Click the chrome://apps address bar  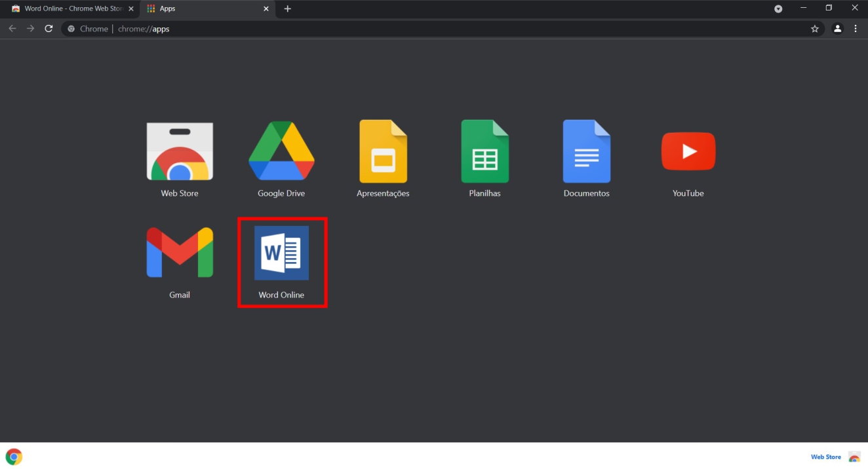click(x=444, y=29)
